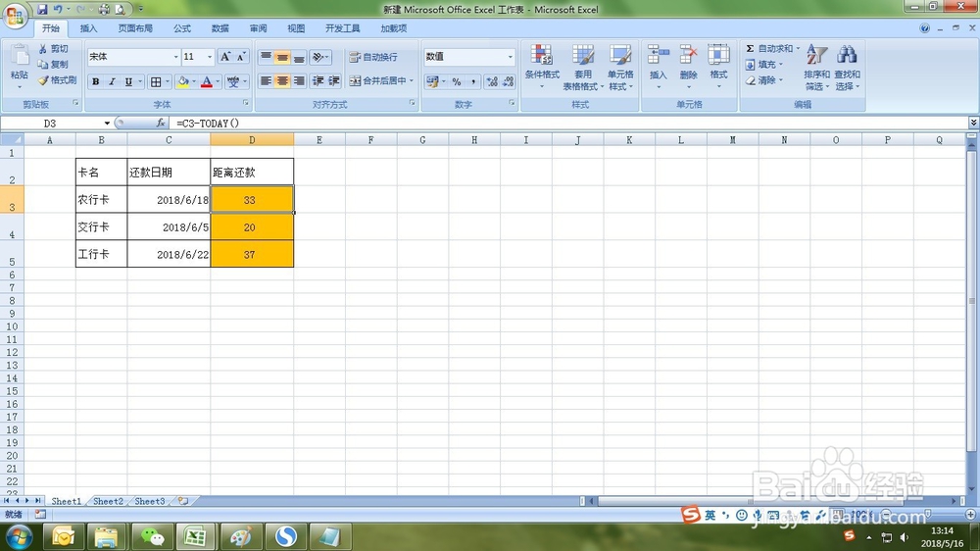Click the insert function fx icon
The image size is (980, 551).
tap(161, 124)
